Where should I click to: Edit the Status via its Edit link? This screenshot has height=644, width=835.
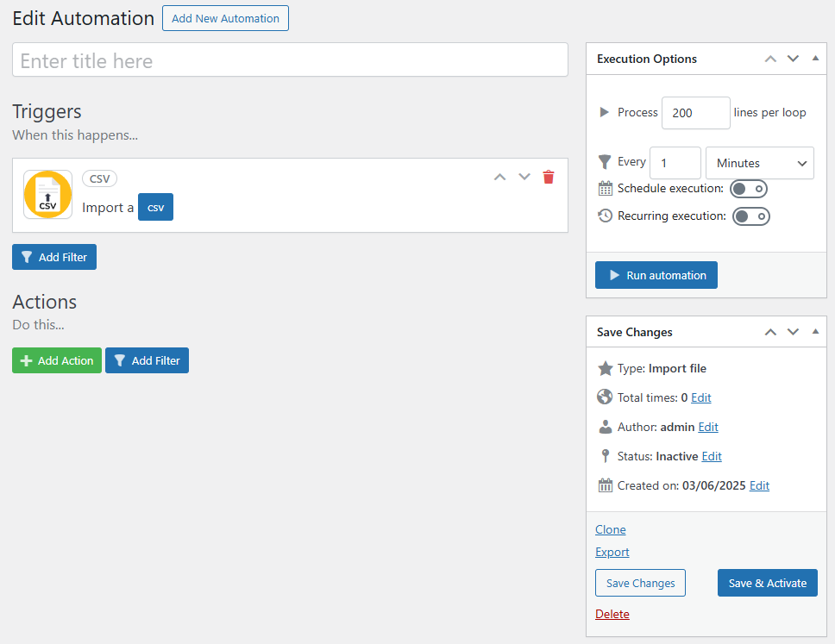click(712, 456)
